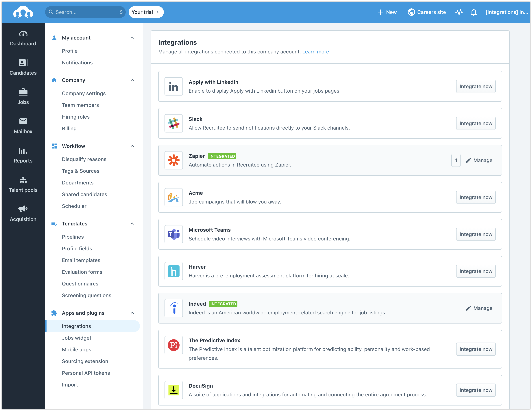The width and height of the screenshot is (532, 411).
Task: Open Talent pools in sidebar
Action: coord(23,185)
